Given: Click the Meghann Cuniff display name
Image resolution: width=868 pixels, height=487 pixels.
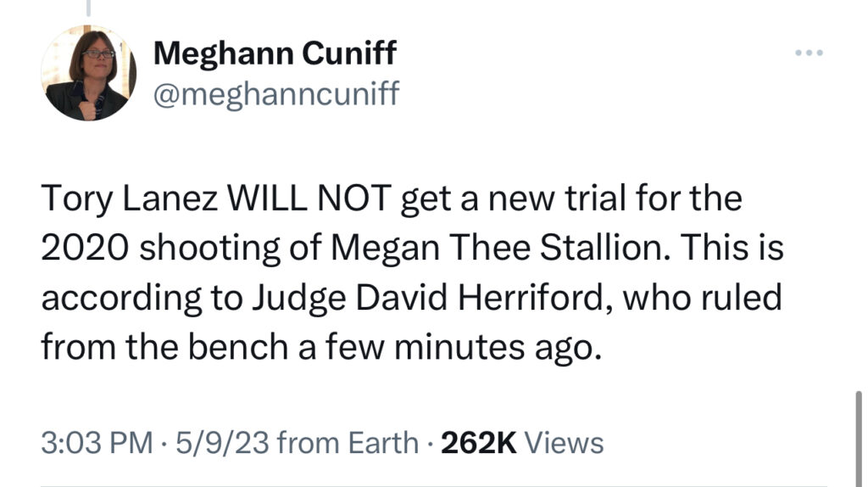Looking at the screenshot, I should click(x=275, y=53).
